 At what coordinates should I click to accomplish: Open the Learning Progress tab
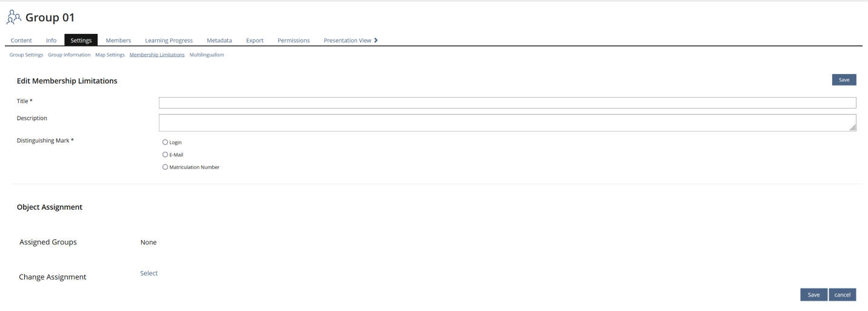pos(169,41)
